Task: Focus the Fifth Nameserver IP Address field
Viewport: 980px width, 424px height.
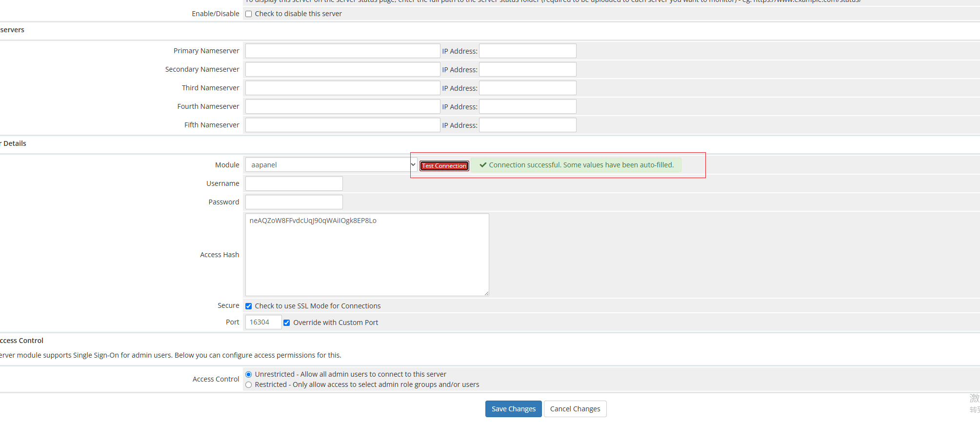Action: coord(528,125)
